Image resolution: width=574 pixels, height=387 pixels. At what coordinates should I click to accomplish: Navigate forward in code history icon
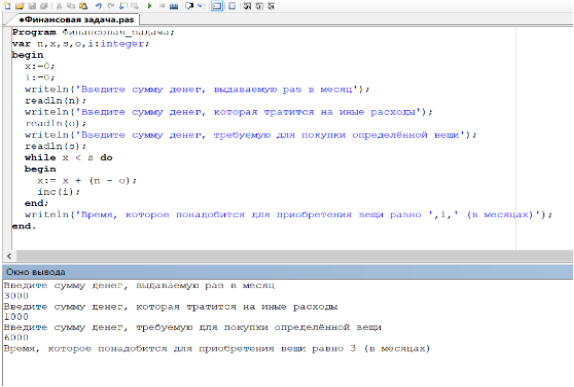tap(135, 6)
